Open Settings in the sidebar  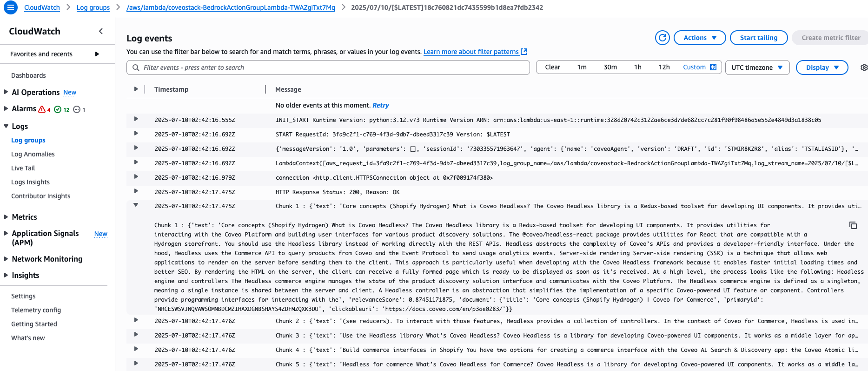coord(23,296)
